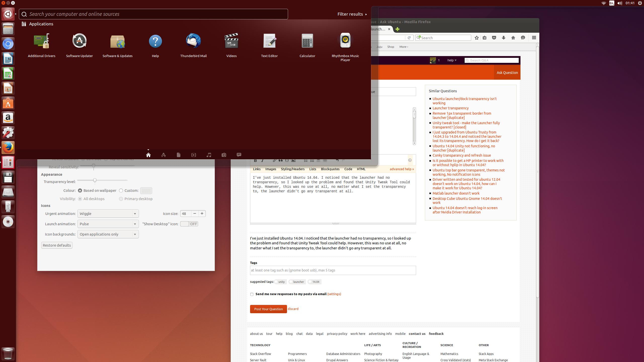Switch to the Video lens
Screen dimensions: 644x362
point(194,155)
